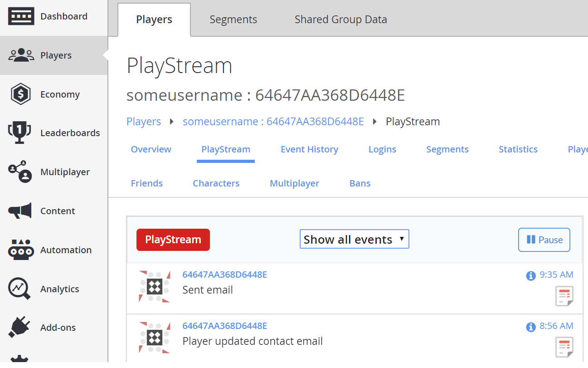Switch to the Bans tab
Image resolution: width=588 pixels, height=368 pixels.
tap(360, 183)
